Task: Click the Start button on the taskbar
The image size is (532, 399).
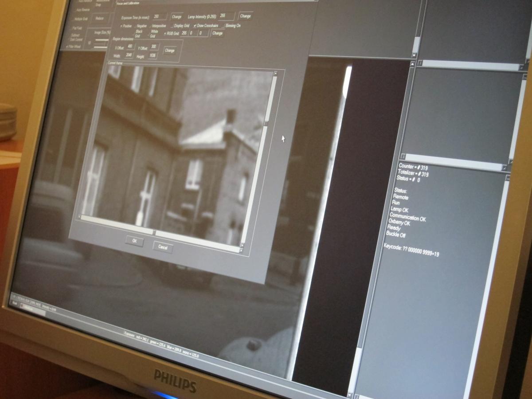Action: pos(15,303)
